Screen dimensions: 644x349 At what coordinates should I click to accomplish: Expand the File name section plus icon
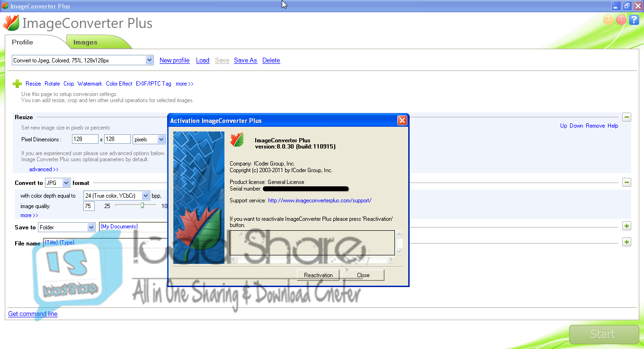coord(627,242)
